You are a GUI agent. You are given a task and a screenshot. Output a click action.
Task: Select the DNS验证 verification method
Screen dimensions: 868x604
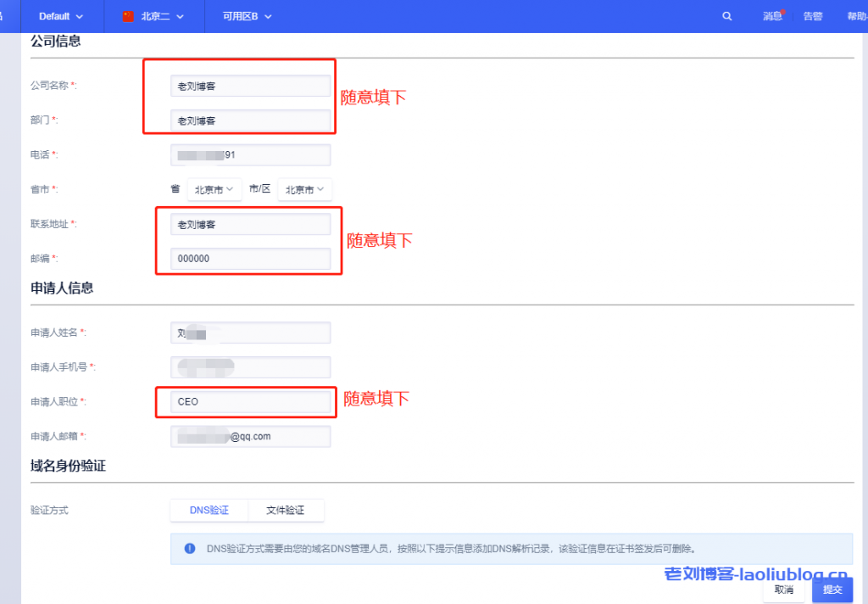click(209, 510)
